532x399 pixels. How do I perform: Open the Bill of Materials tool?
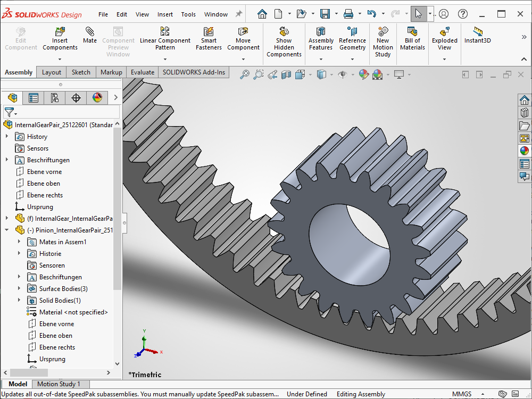(412, 32)
